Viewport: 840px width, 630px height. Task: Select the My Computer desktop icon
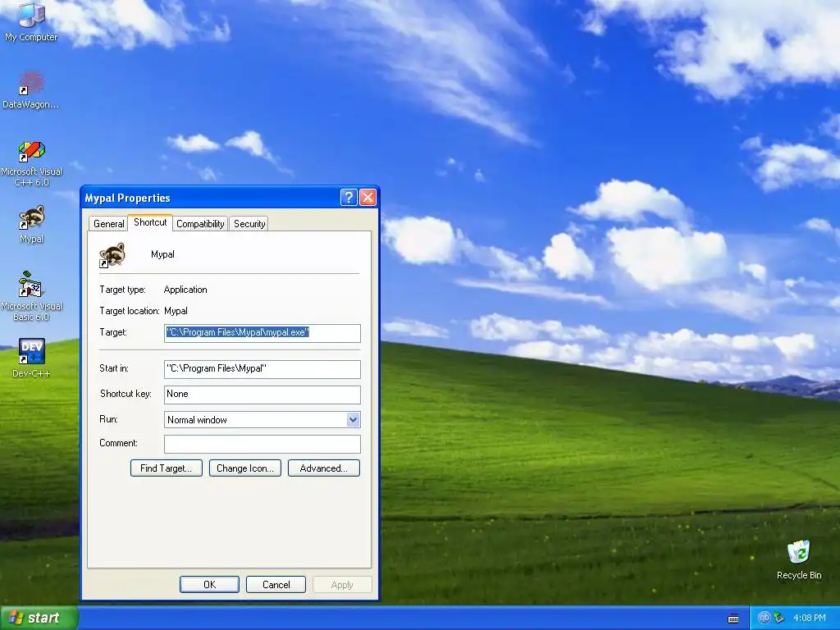[31, 21]
